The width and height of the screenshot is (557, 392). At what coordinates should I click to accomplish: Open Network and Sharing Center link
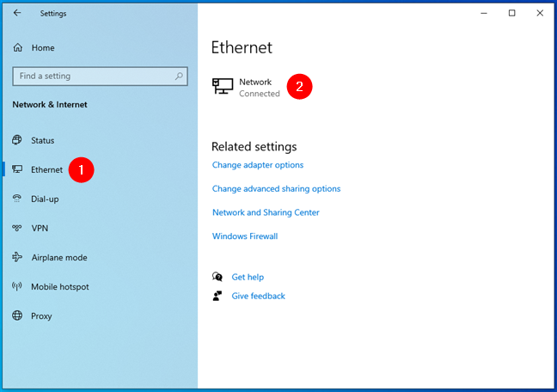point(266,212)
